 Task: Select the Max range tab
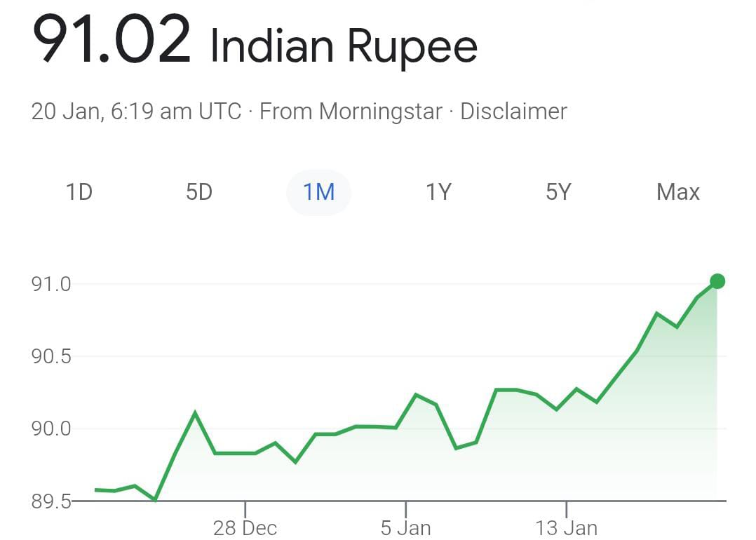pos(677,192)
